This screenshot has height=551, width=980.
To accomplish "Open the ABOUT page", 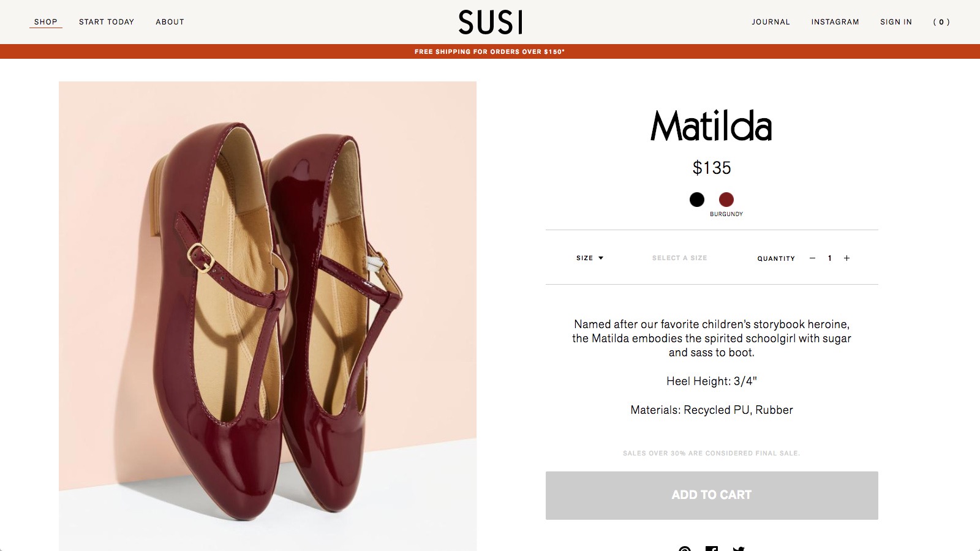I will 170,21.
